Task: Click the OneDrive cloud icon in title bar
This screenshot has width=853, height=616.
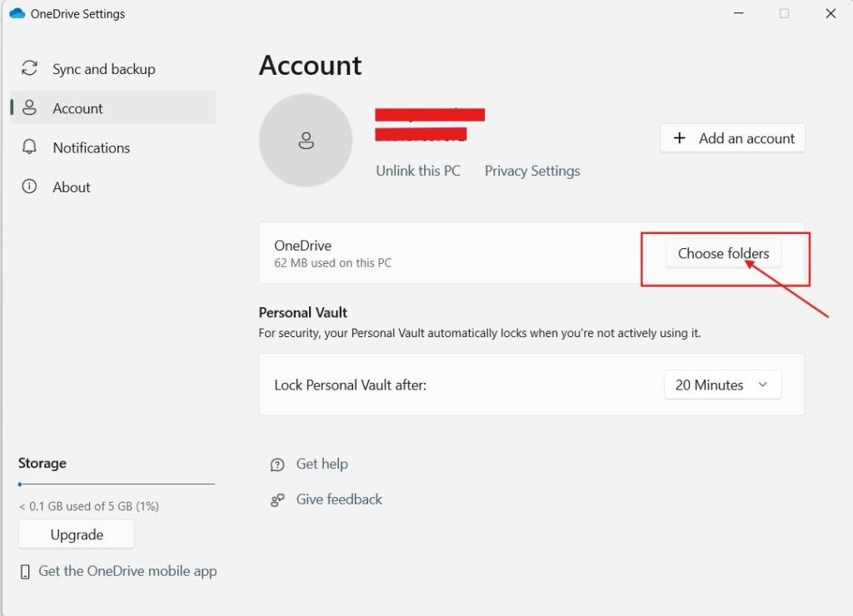Action: [17, 13]
